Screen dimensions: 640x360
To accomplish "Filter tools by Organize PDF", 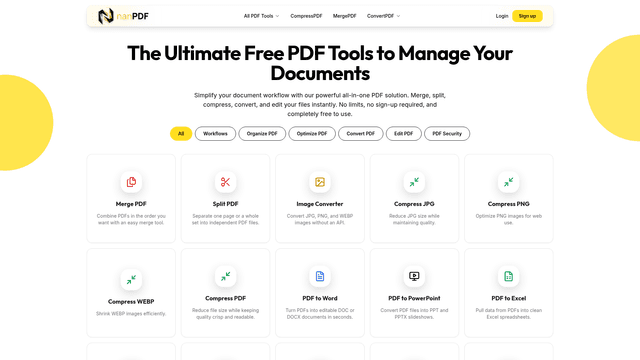I will (x=262, y=133).
